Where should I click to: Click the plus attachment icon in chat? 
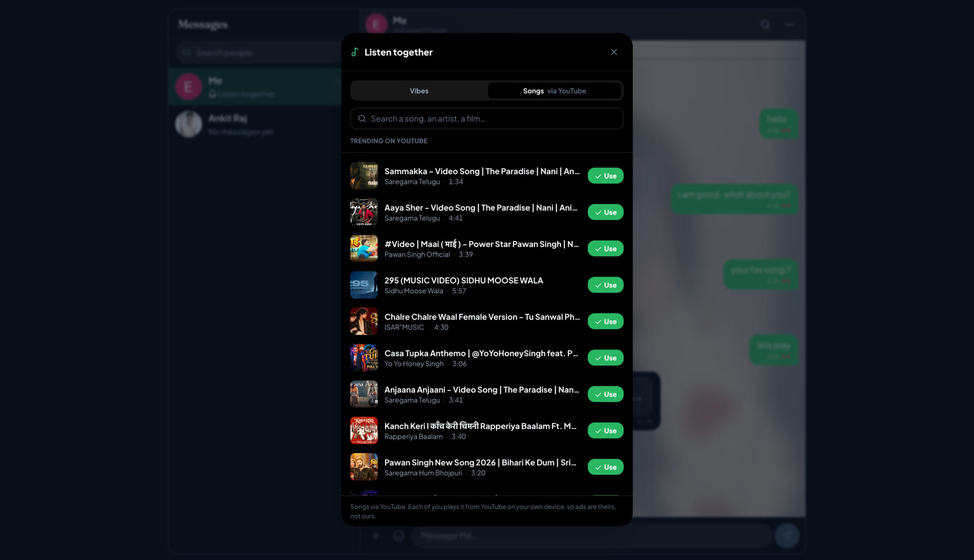pyautogui.click(x=376, y=536)
